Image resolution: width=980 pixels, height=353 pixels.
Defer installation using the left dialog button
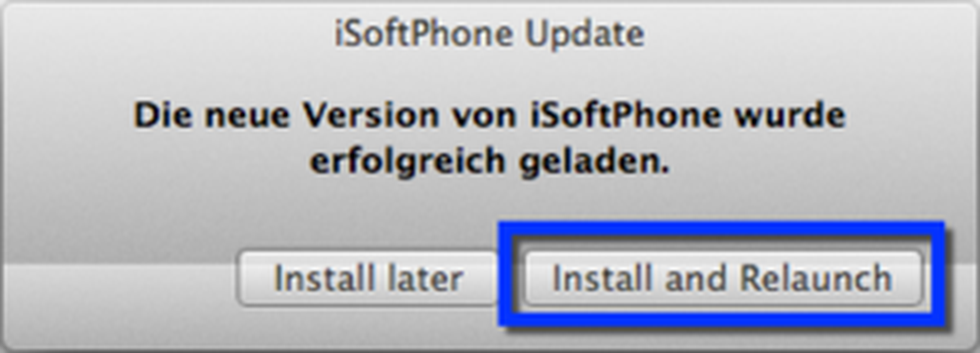click(368, 278)
